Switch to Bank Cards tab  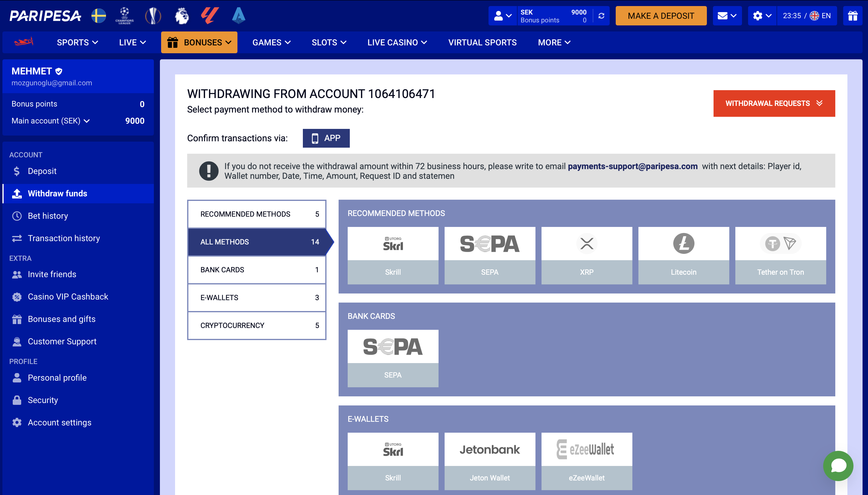click(257, 270)
